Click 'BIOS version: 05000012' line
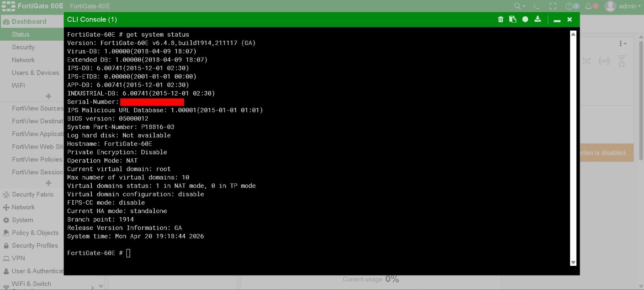Screen dimensions: 644x290 (107, 118)
